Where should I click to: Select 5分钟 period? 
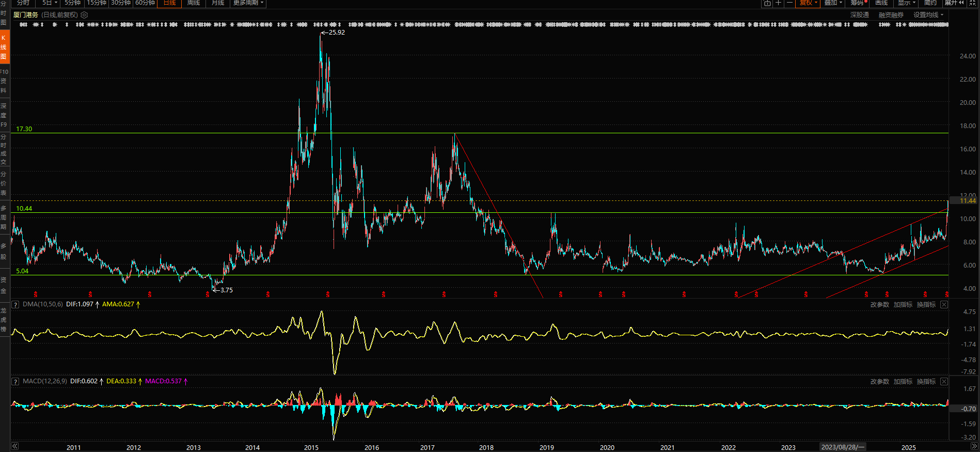click(x=73, y=3)
